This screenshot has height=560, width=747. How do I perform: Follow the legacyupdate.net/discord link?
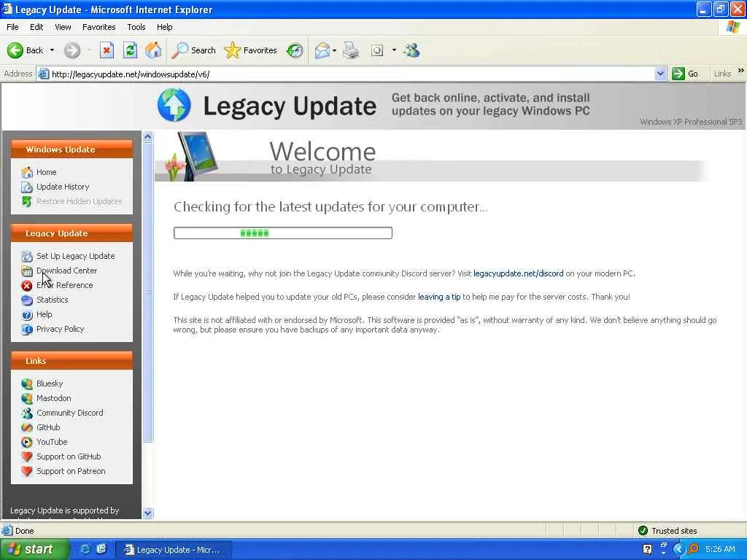(519, 273)
